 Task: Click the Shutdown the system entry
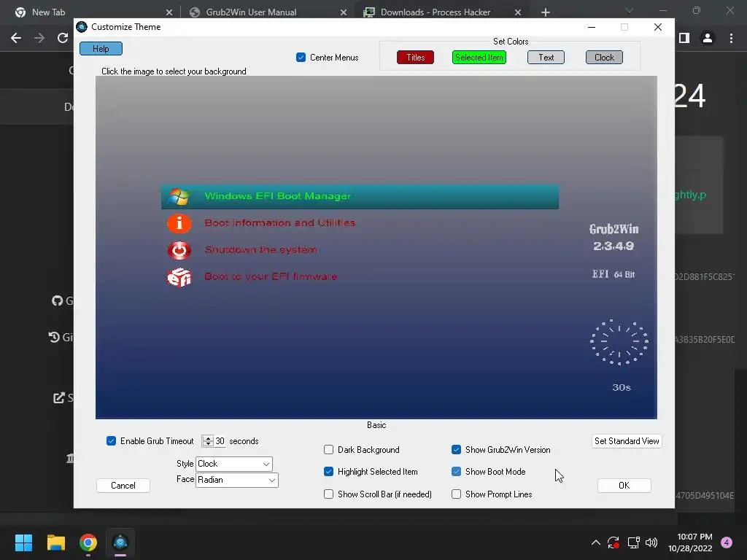coord(260,249)
